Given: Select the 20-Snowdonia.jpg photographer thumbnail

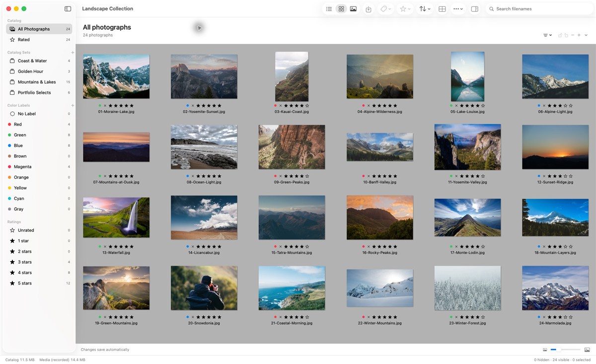Looking at the screenshot, I should [204, 288].
